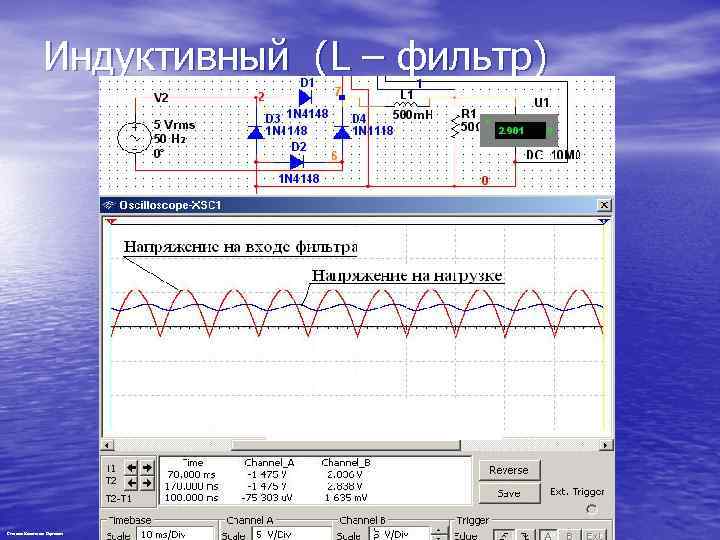Select resistor R1 symbol
Screen dimensions: 720x540
(x=456, y=127)
